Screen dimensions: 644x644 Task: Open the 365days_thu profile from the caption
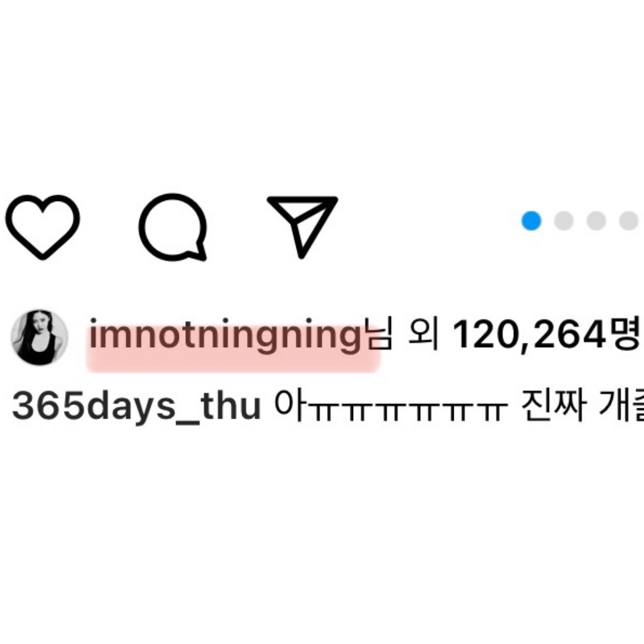point(136,407)
